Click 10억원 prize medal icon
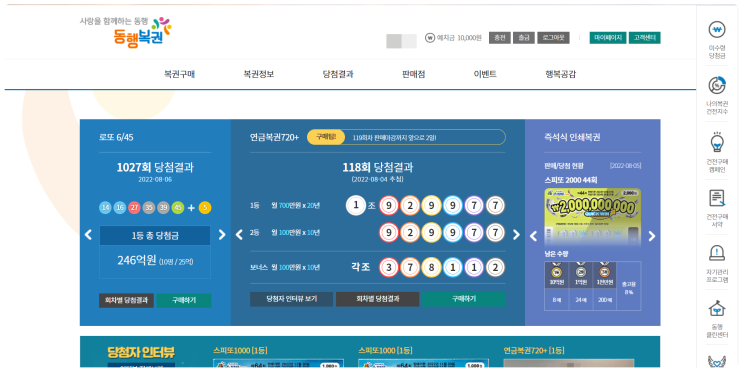Image resolution: width=743 pixels, height=372 pixels. [x=556, y=272]
